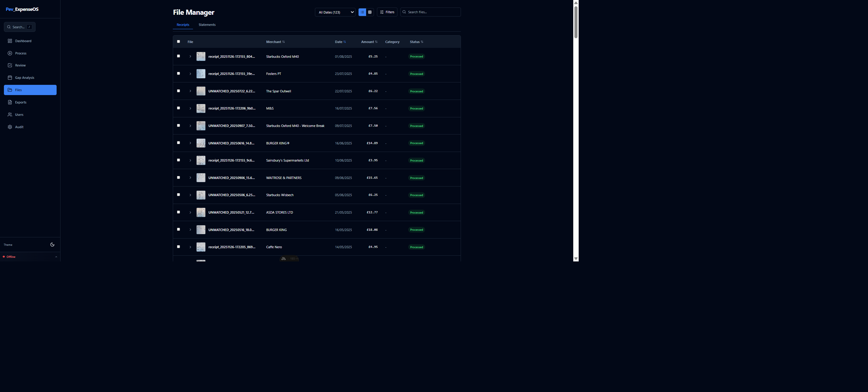Image resolution: width=868 pixels, height=392 pixels.
Task: Select the checkbox for the Starbucks Oxford M40 row
Action: tap(178, 56)
